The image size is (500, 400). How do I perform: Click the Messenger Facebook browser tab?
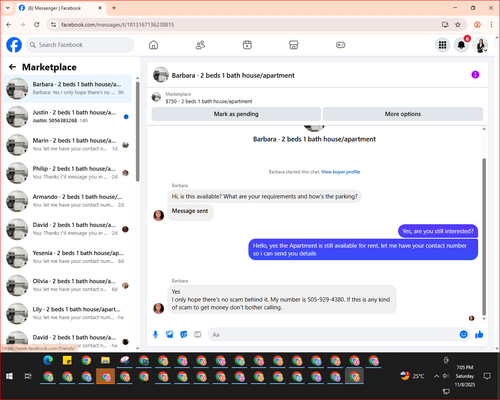pyautogui.click(x=61, y=8)
